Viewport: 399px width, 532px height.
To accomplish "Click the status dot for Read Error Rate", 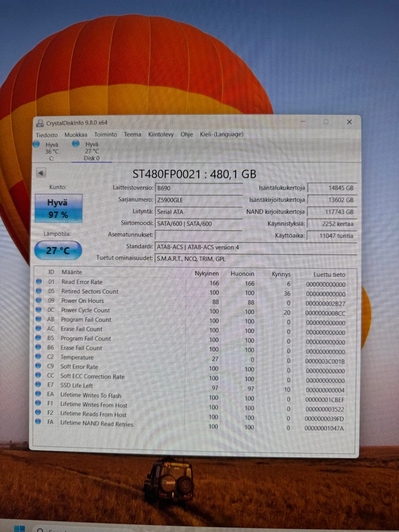I will click(x=39, y=281).
